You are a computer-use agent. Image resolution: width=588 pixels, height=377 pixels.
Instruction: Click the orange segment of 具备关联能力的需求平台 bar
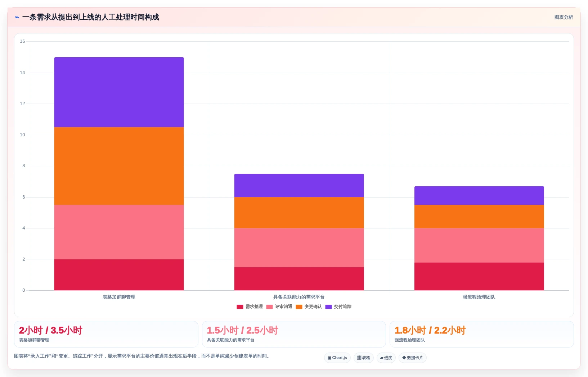(x=299, y=213)
